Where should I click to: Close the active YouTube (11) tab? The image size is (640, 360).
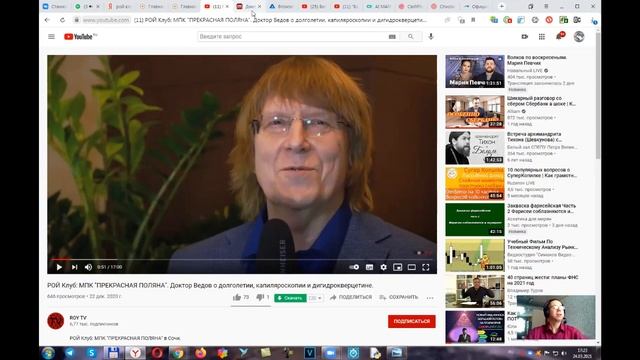[227, 7]
